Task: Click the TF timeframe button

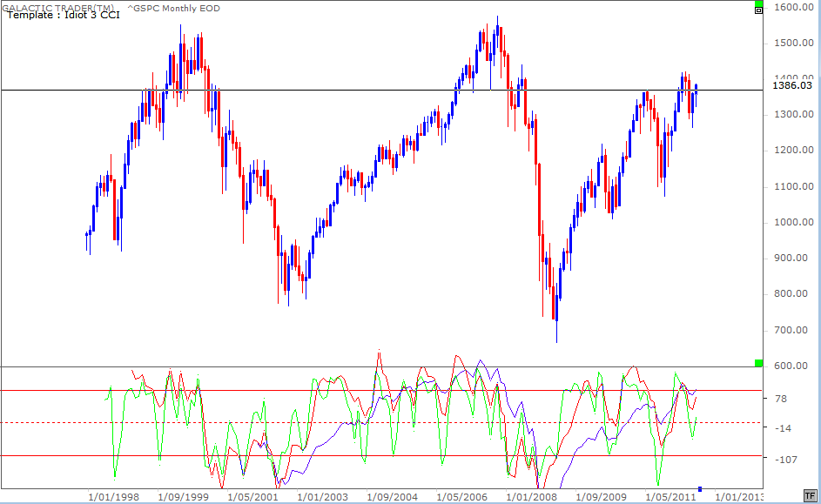Action: pyautogui.click(x=810, y=495)
